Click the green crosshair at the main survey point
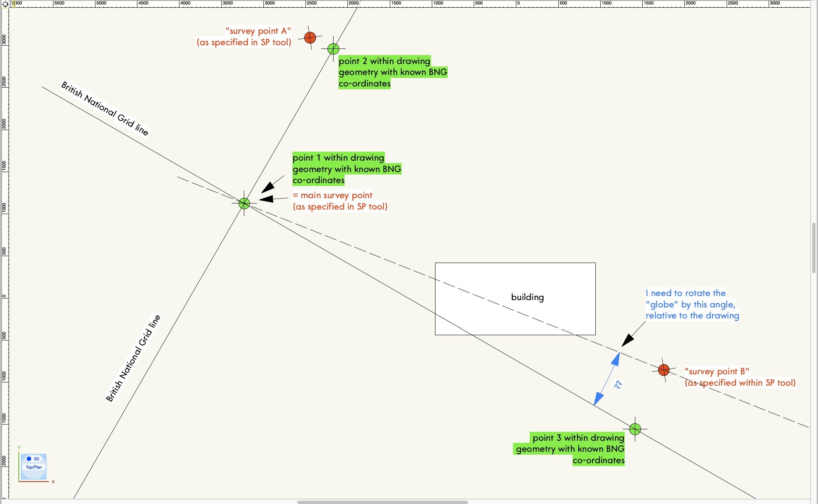 point(245,203)
